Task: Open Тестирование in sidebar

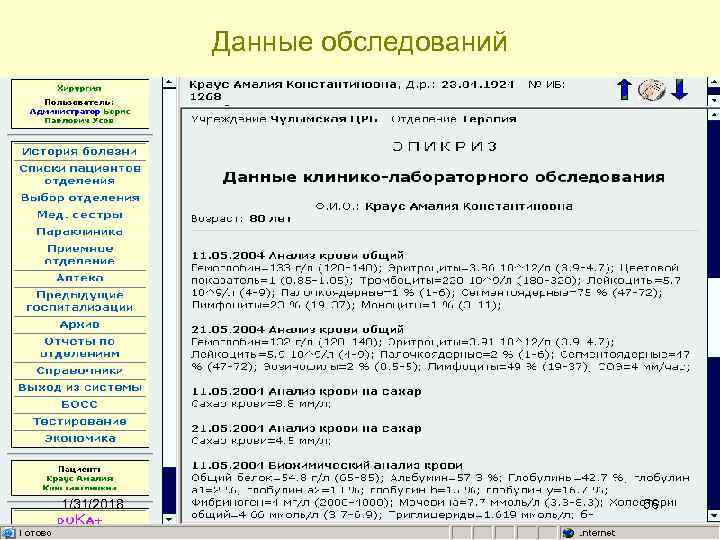Action: click(x=79, y=422)
